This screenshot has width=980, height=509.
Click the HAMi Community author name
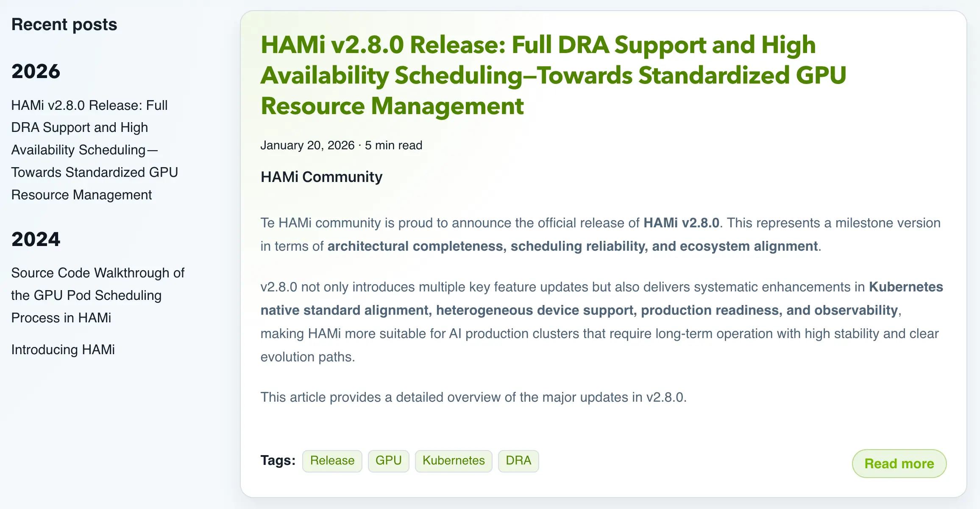click(321, 177)
